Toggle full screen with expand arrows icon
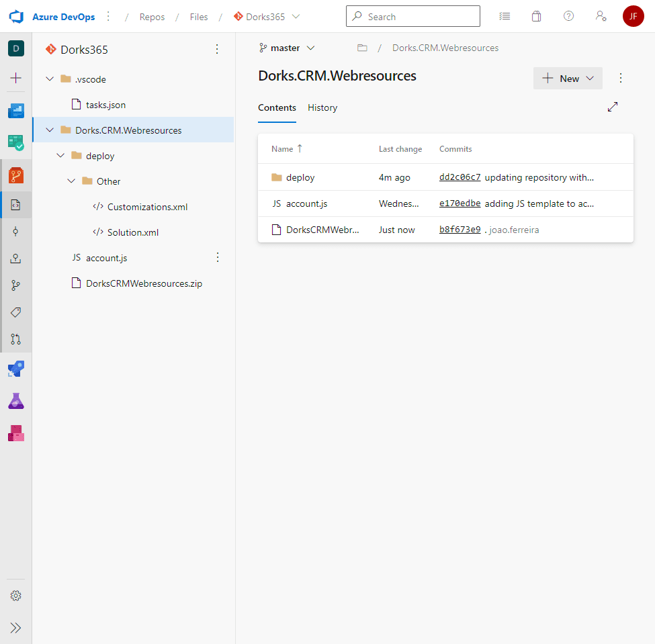655x644 pixels. tap(613, 107)
